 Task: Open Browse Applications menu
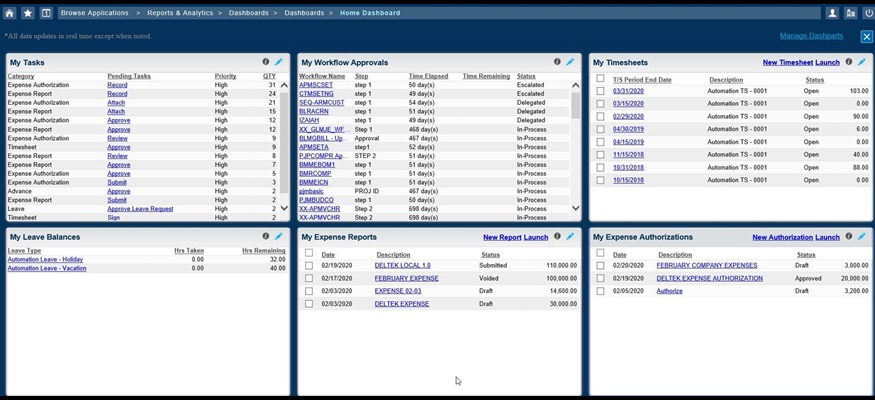click(x=95, y=13)
